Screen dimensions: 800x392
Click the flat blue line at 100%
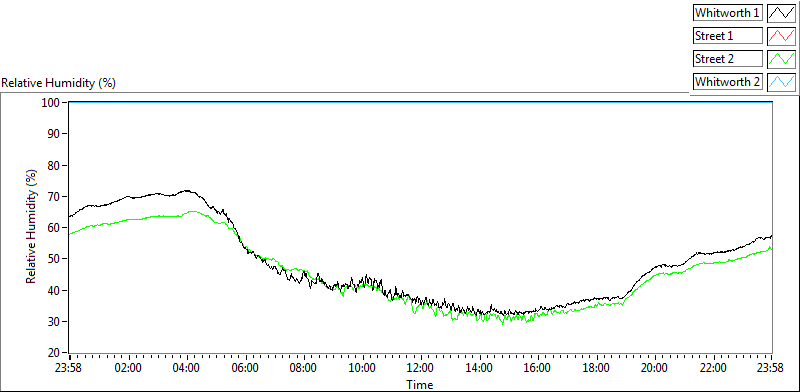420,102
